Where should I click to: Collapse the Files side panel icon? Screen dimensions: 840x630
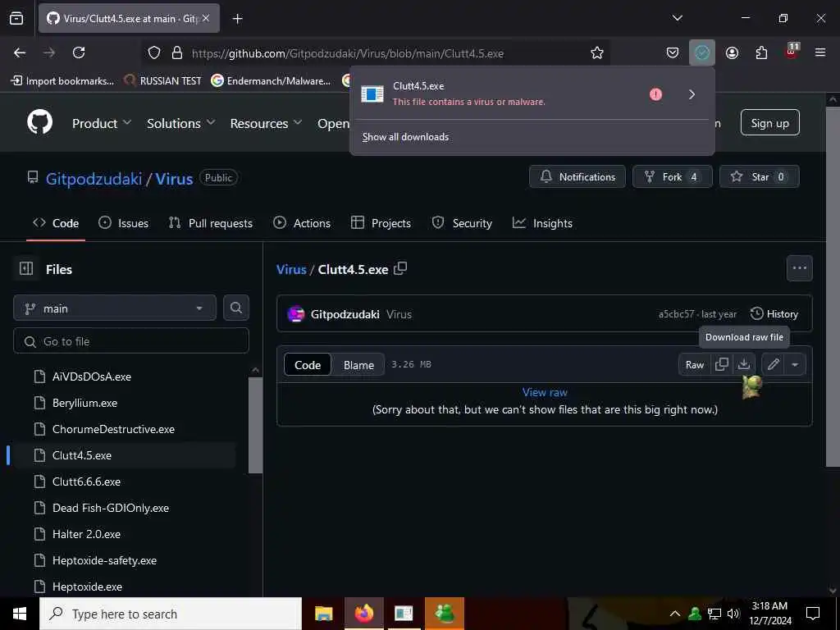click(x=26, y=268)
